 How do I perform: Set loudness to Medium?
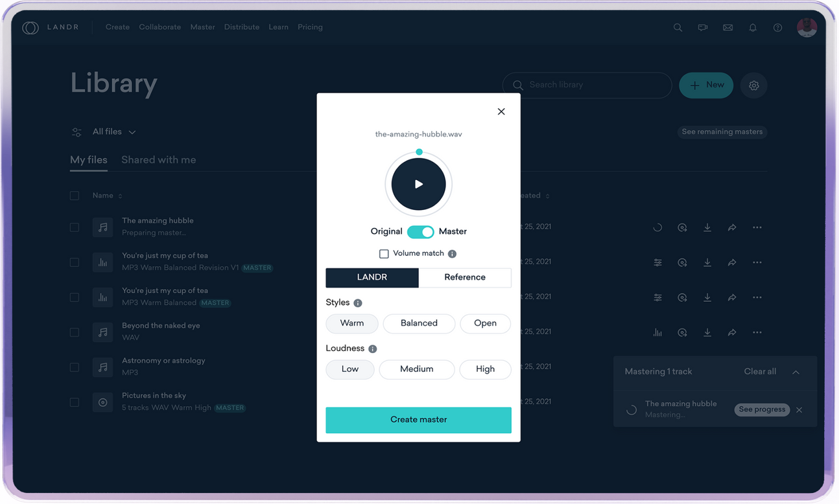pyautogui.click(x=416, y=369)
